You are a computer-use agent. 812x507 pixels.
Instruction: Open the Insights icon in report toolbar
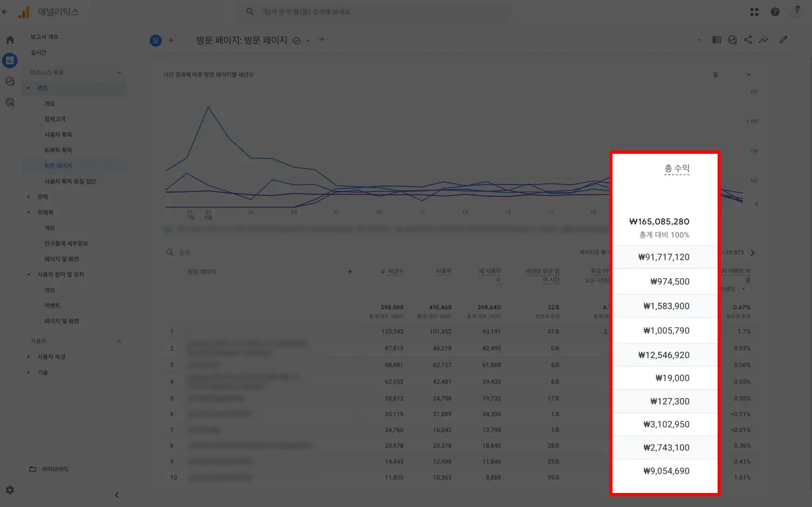[763, 40]
